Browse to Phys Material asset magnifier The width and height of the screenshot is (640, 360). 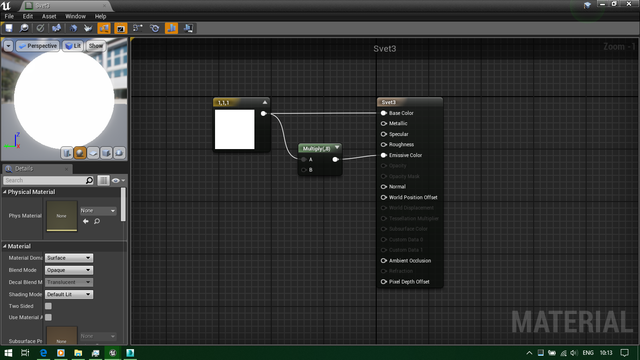click(x=97, y=221)
